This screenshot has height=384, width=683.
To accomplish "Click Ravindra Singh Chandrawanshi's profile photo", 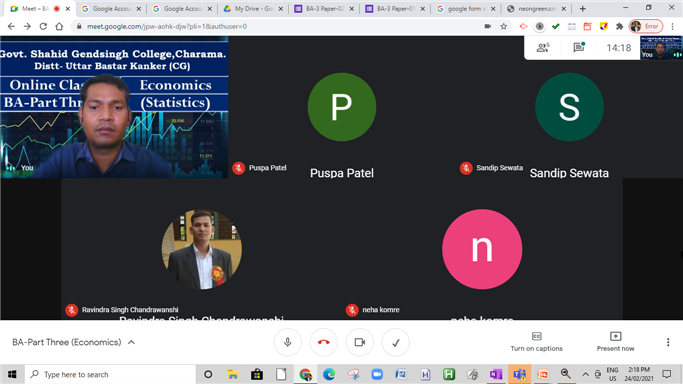I will coord(202,249).
